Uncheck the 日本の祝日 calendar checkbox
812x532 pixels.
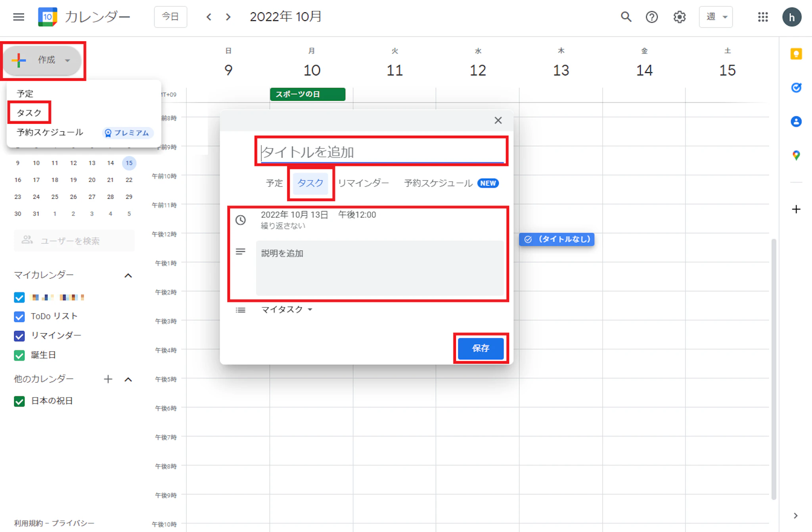(x=19, y=401)
